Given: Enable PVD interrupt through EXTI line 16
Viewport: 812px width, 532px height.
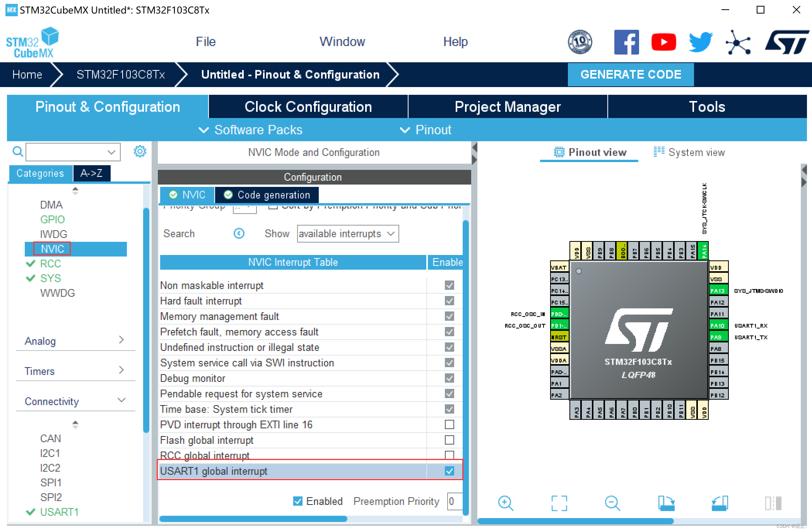Looking at the screenshot, I should (x=449, y=424).
